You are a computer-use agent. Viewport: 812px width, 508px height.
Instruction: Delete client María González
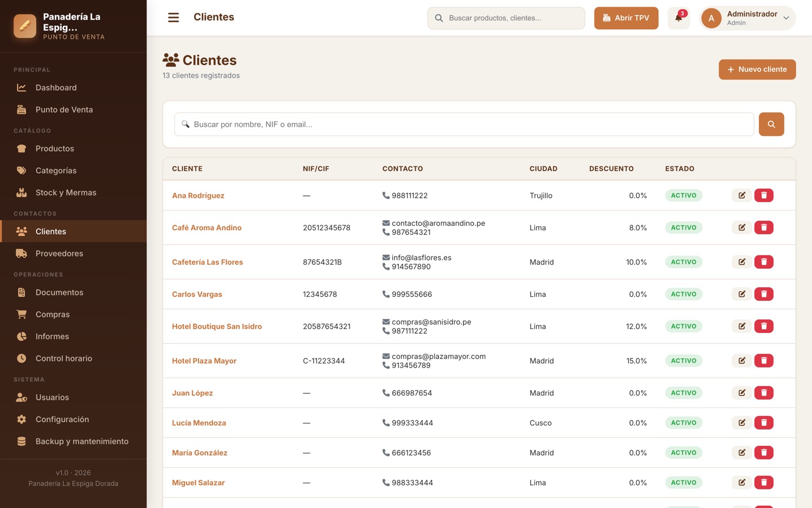[x=764, y=453]
